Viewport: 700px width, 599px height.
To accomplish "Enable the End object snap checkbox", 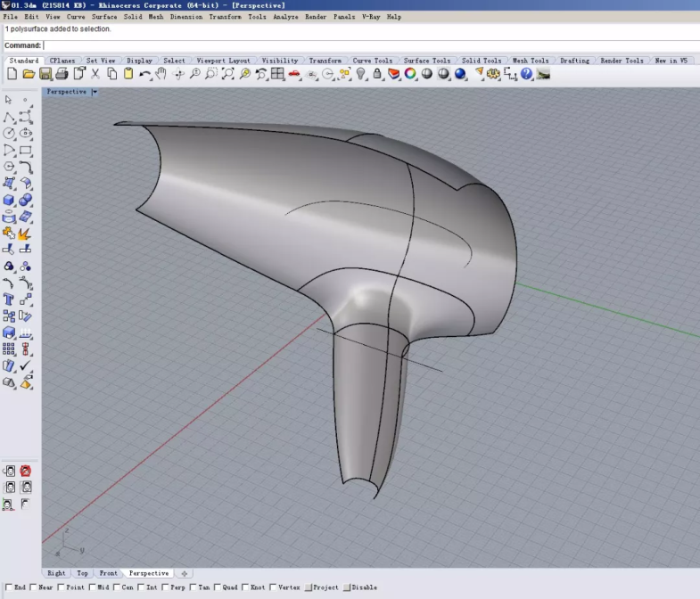I will [x=8, y=587].
